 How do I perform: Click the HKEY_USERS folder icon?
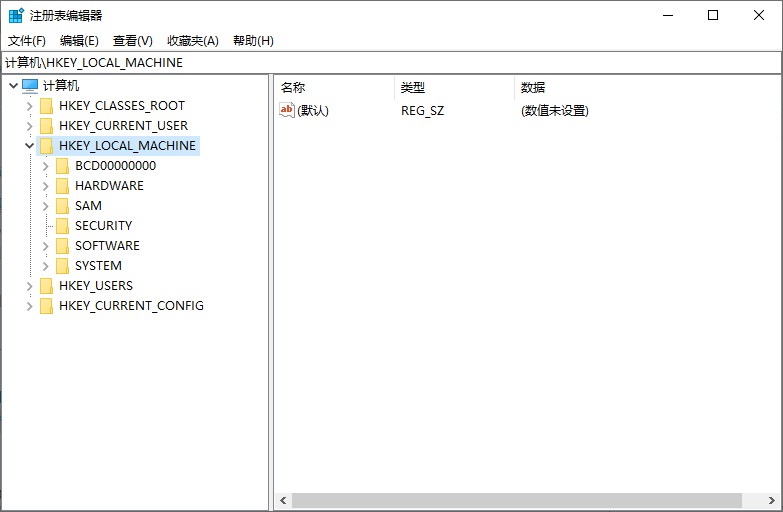46,286
